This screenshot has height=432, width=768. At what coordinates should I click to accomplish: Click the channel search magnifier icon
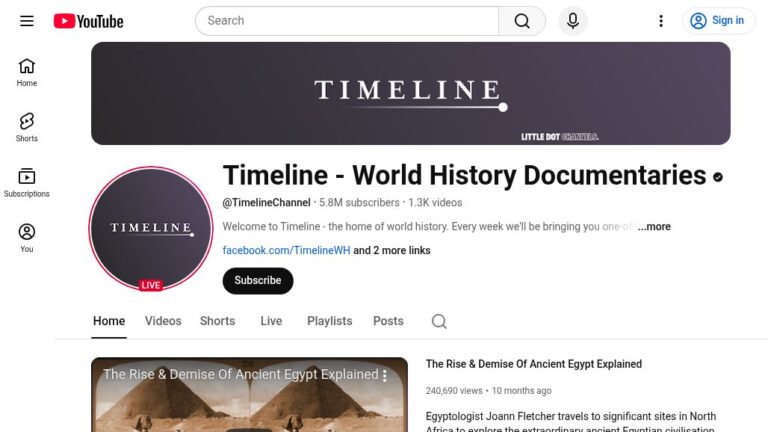coord(439,321)
